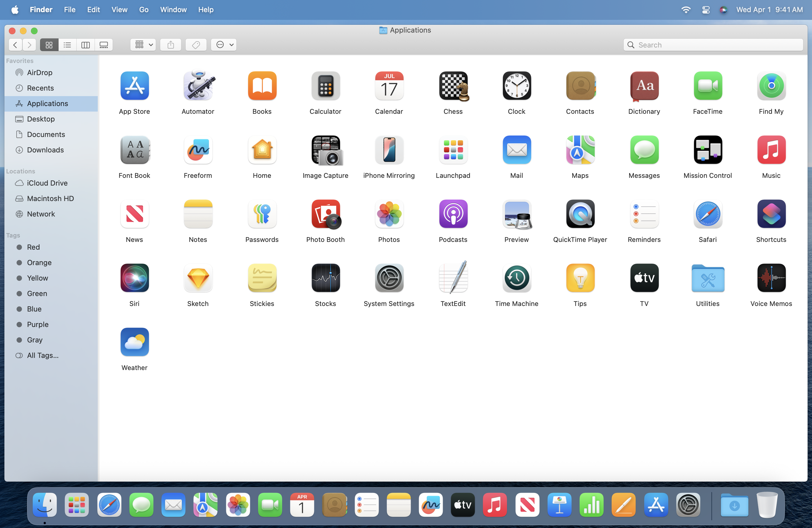The width and height of the screenshot is (812, 528).
Task: Click the Voice Memos app icon
Action: [771, 278]
